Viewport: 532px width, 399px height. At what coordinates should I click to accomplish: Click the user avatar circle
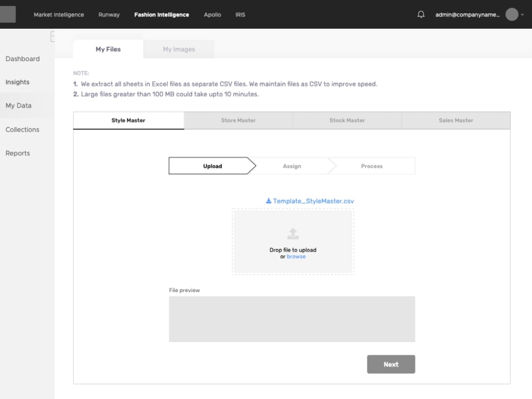[x=512, y=14]
